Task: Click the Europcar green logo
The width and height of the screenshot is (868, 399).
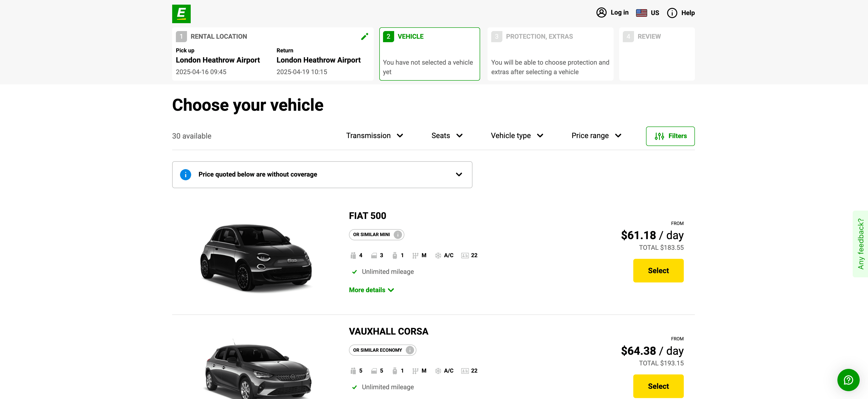Action: [181, 14]
